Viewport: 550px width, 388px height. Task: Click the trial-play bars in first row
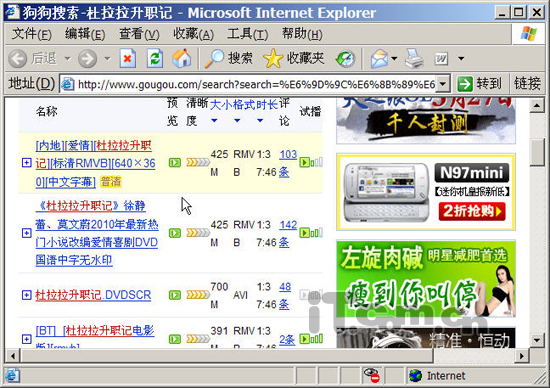click(311, 162)
